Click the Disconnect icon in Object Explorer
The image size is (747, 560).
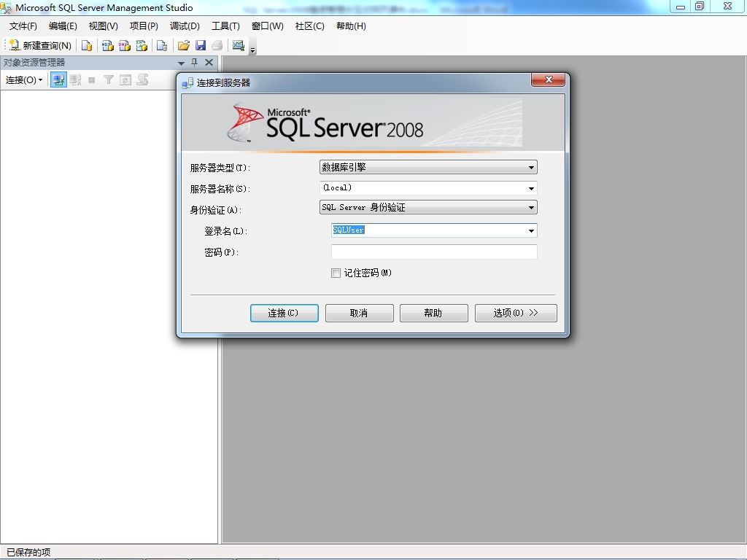pos(75,80)
